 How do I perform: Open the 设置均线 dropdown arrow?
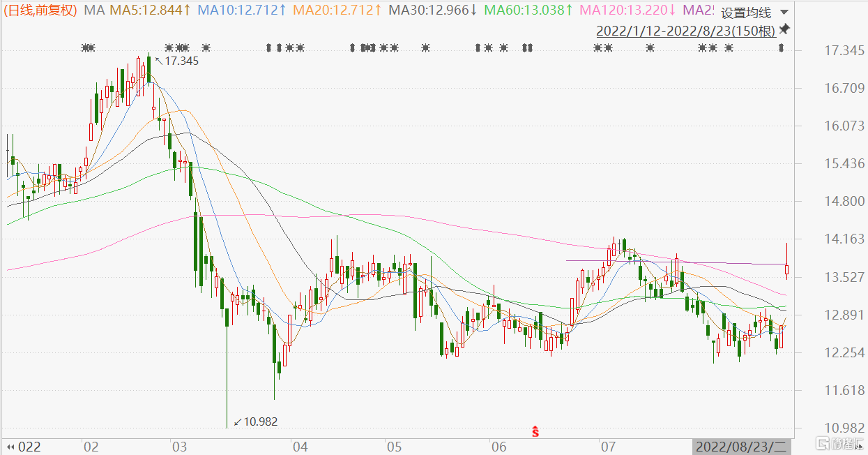tap(784, 13)
